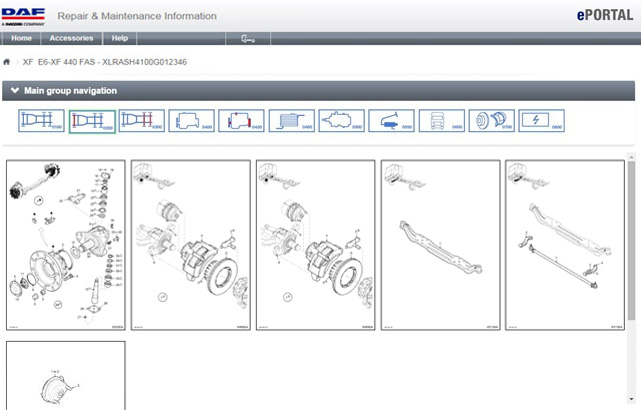The image size is (641, 410).
Task: Open the Help menu
Action: pyautogui.click(x=120, y=38)
